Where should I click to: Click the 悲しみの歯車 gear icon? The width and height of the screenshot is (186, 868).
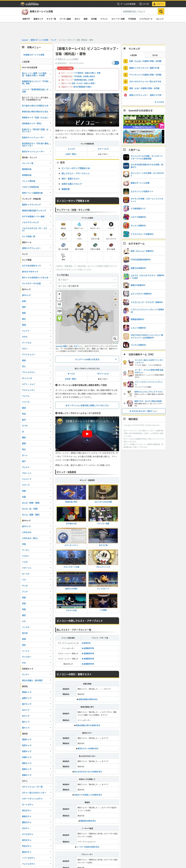(x=63, y=245)
